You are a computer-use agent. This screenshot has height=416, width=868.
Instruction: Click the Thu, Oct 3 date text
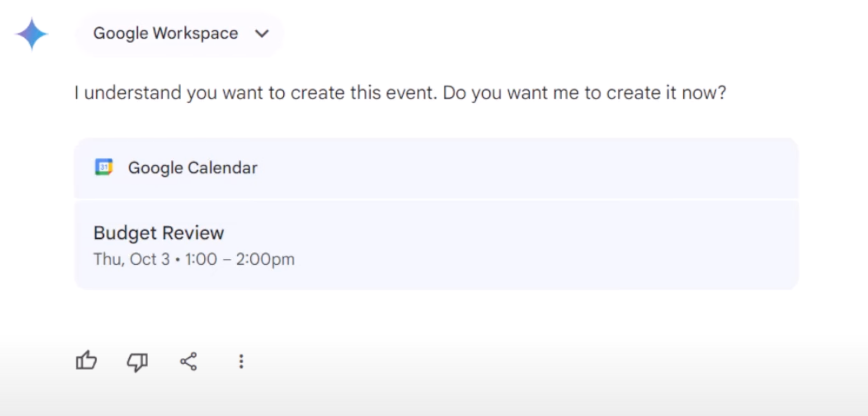[x=131, y=259]
